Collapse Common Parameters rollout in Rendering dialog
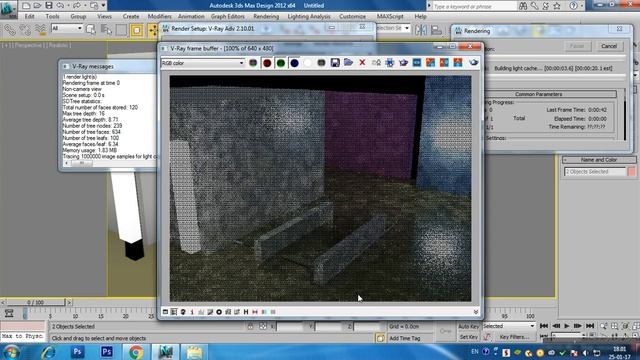640x360 pixels. click(x=538, y=94)
